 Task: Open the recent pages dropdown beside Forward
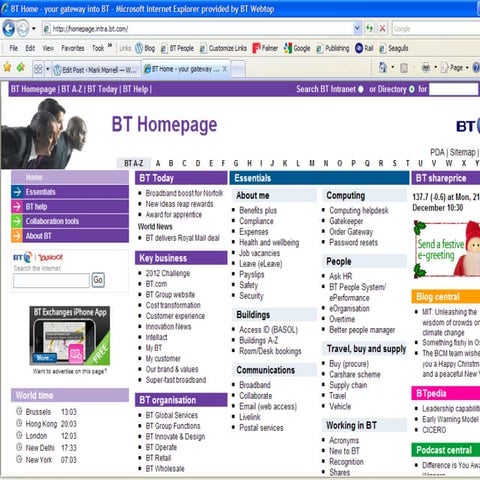33,29
